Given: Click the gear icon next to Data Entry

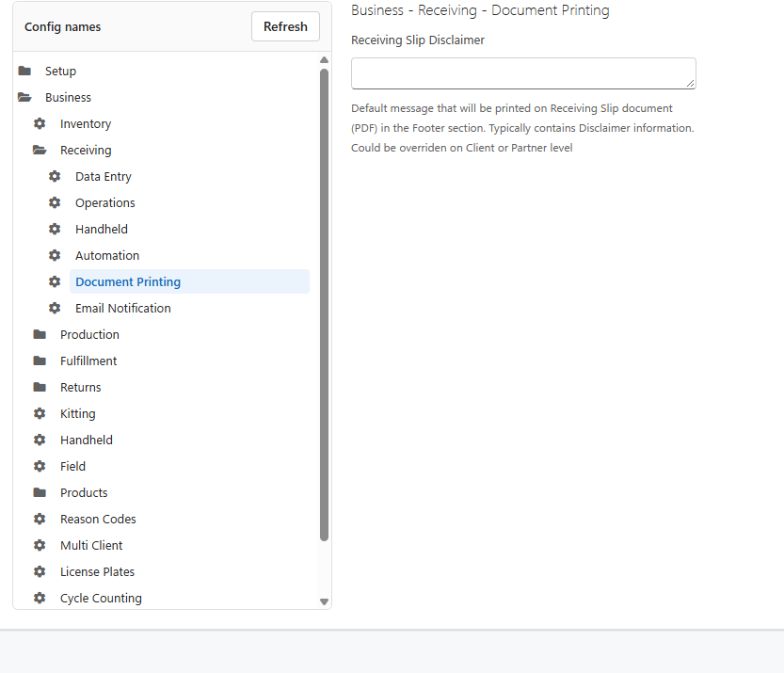Looking at the screenshot, I should [x=55, y=177].
